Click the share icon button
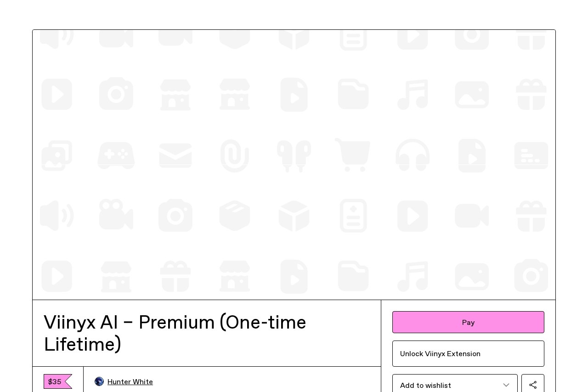 click(533, 385)
